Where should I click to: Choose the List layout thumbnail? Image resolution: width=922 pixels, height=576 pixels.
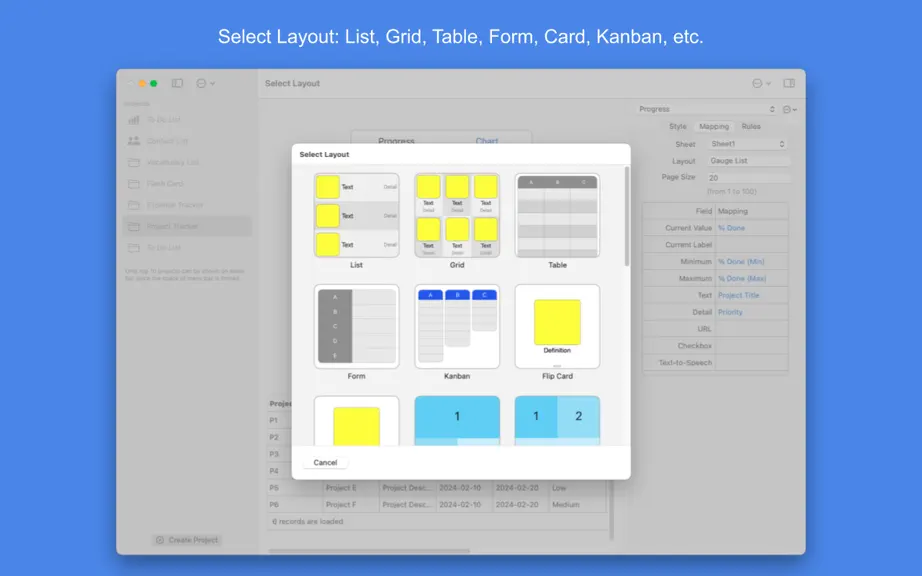(356, 215)
